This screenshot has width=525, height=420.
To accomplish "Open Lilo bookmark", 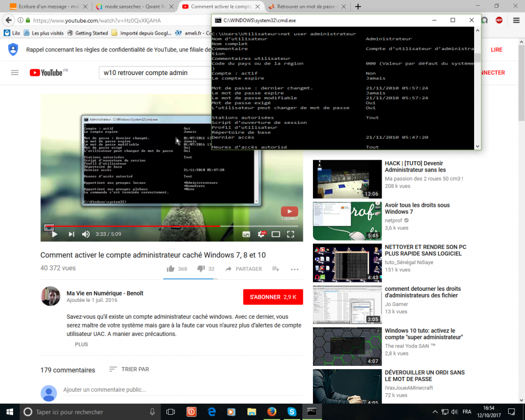I will 12,33.
